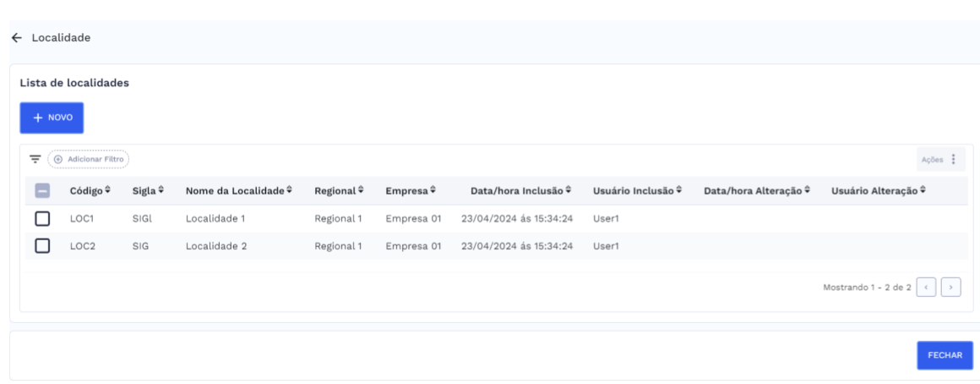Image resolution: width=980 pixels, height=384 pixels.
Task: Sort by Usuário Inclusão column header
Action: coord(637,191)
